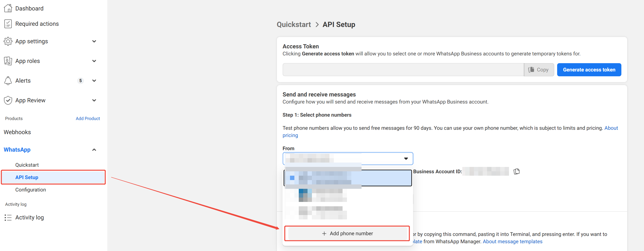Select the highlighted phone number option

tap(347, 178)
